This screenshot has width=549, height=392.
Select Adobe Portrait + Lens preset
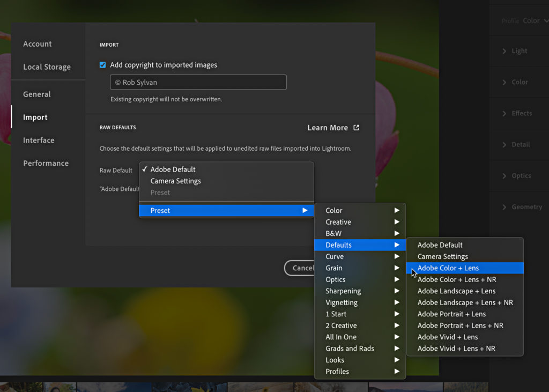pos(465,314)
